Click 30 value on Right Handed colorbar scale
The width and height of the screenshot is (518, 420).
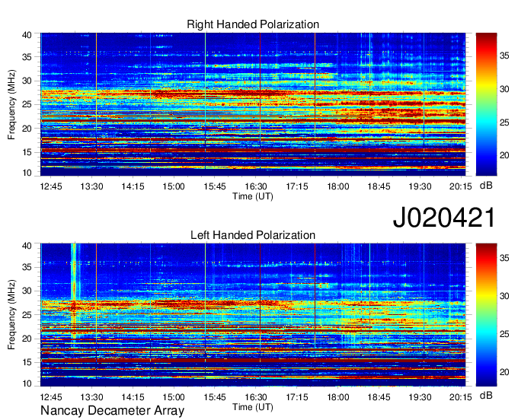[x=504, y=89]
